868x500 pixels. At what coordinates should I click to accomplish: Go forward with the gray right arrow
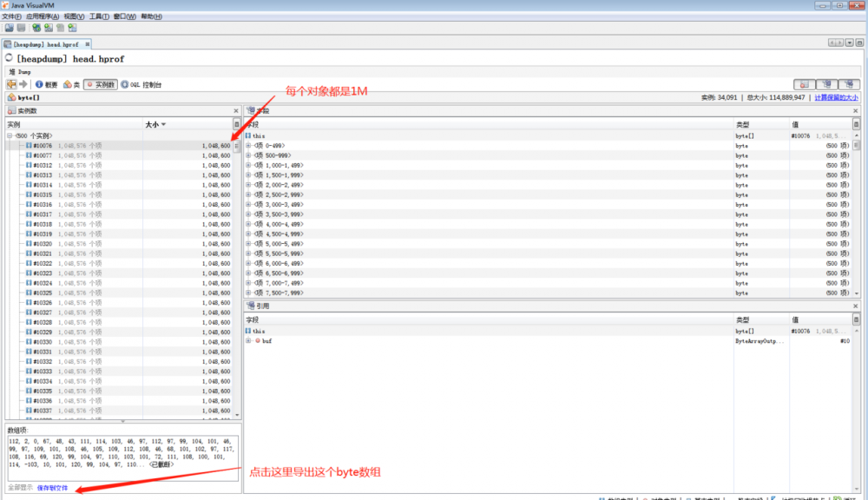[23, 84]
